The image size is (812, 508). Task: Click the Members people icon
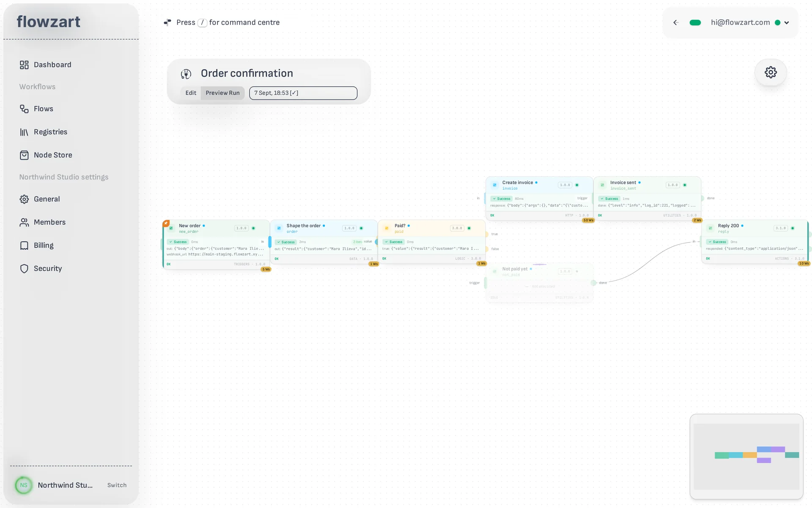[24, 222]
